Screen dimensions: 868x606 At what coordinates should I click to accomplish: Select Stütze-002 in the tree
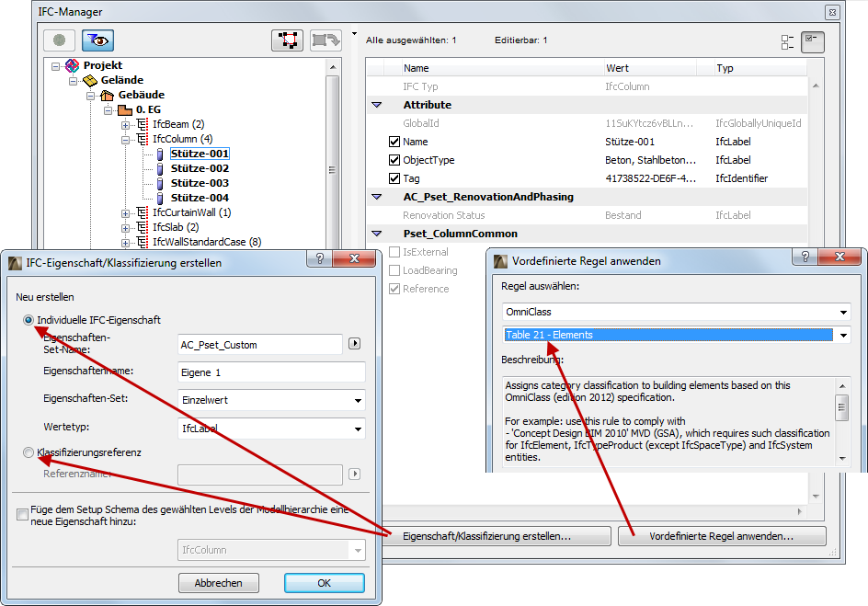point(200,168)
